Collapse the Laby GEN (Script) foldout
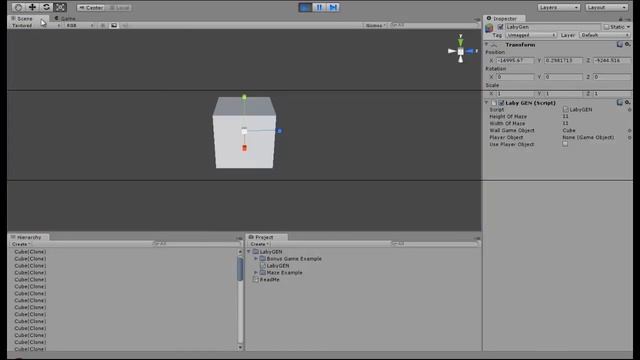 (x=487, y=103)
